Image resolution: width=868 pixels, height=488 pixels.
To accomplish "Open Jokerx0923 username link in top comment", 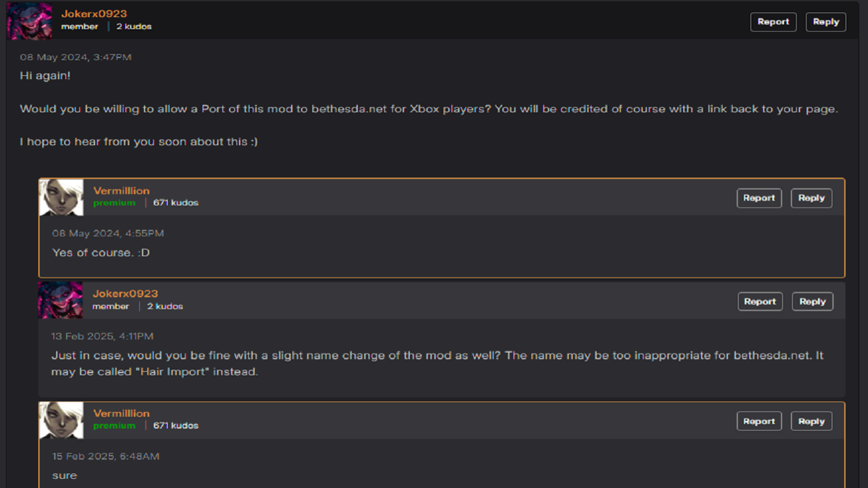I will click(94, 14).
